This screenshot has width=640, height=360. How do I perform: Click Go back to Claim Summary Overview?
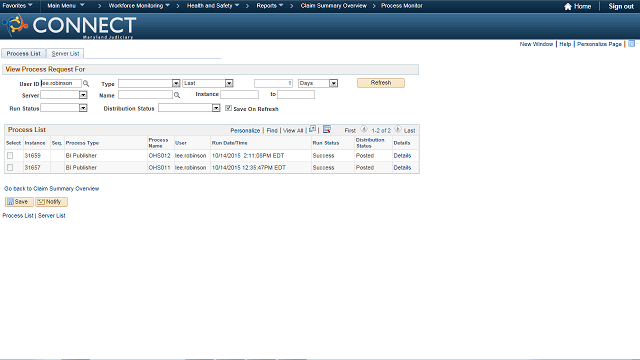click(51, 189)
